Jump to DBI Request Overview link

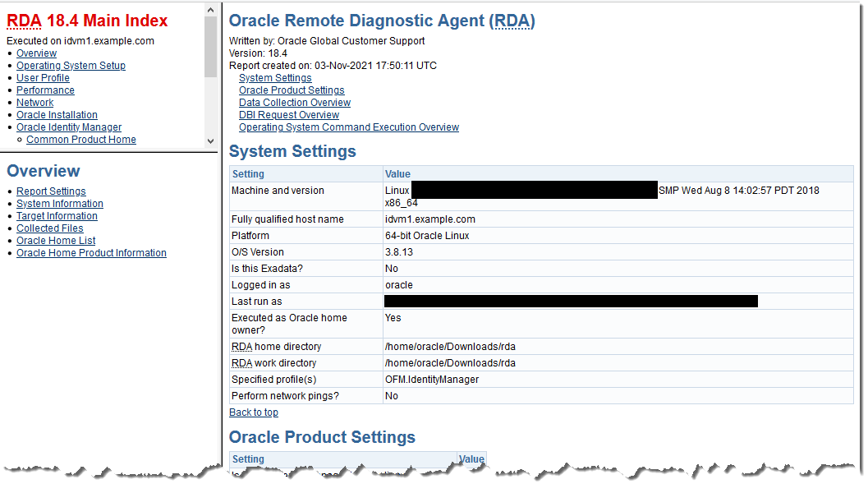coord(289,115)
